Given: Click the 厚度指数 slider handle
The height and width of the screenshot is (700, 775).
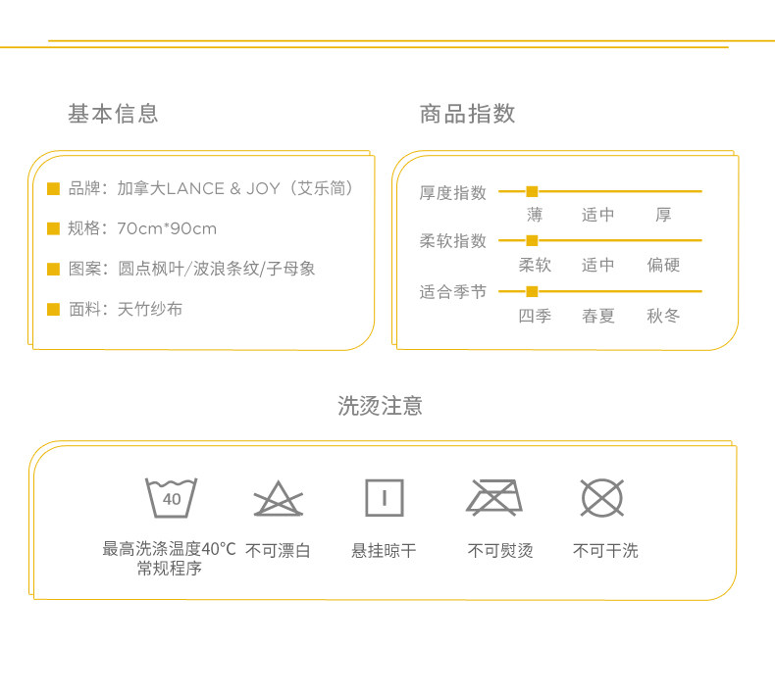Looking at the screenshot, I should [532, 191].
